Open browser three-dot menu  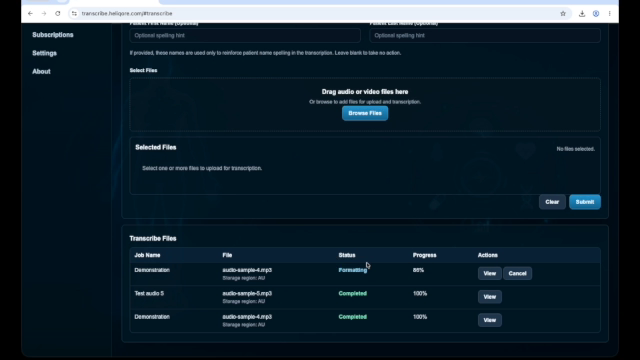click(609, 13)
